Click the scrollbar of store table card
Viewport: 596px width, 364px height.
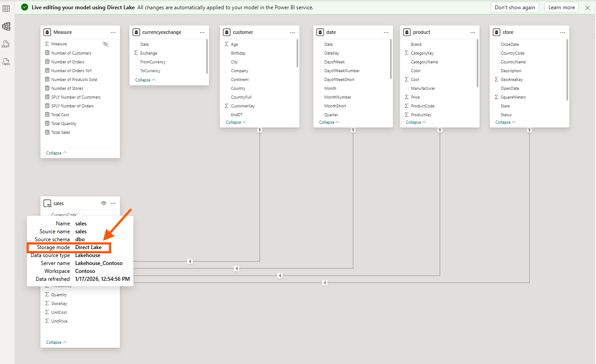(567, 70)
